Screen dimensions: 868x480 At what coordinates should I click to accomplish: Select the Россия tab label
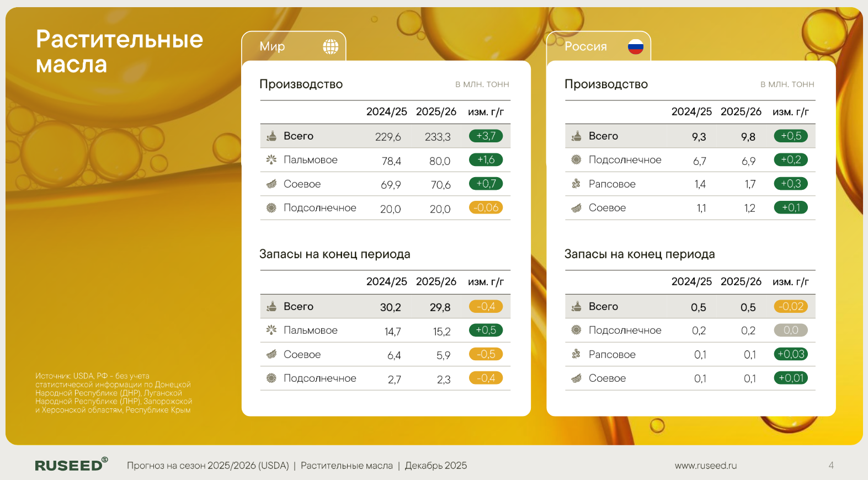point(585,47)
